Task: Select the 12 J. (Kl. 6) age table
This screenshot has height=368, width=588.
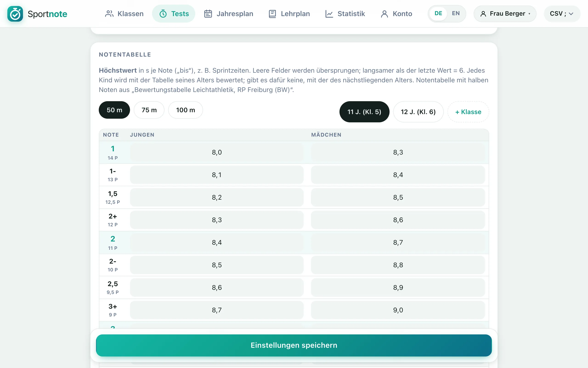Action: coord(418,112)
